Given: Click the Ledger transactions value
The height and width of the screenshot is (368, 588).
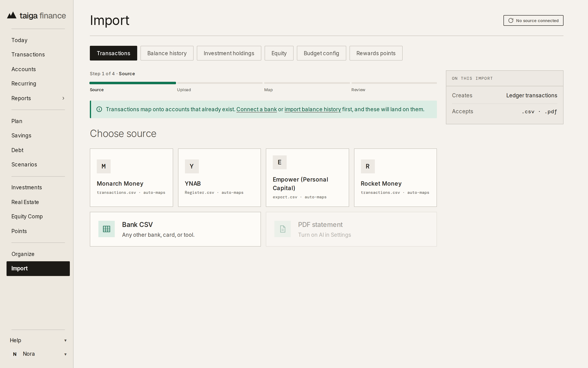Looking at the screenshot, I should click(x=532, y=95).
